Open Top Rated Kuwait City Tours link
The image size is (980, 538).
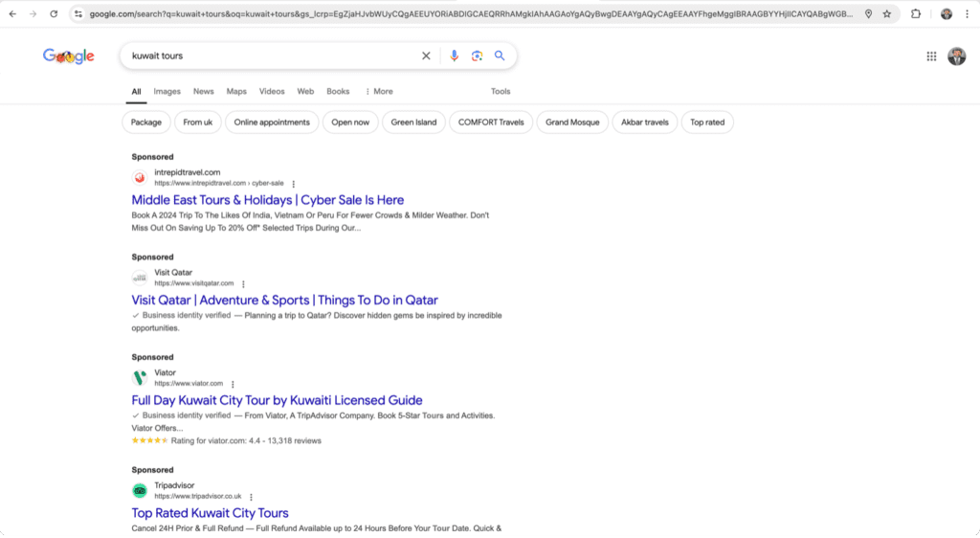click(x=210, y=513)
